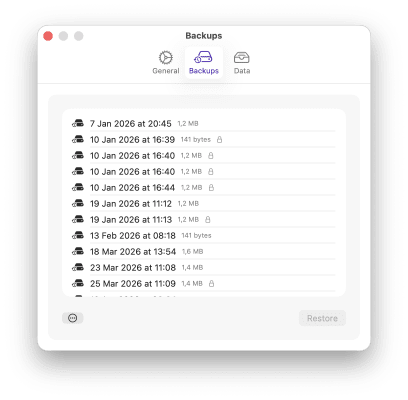
Task: Click lock icon on 19 Jan 11:13 backup
Action: pos(208,219)
